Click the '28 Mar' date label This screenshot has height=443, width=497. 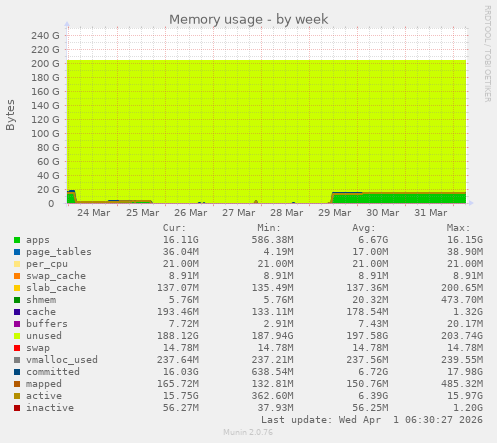tap(287, 213)
